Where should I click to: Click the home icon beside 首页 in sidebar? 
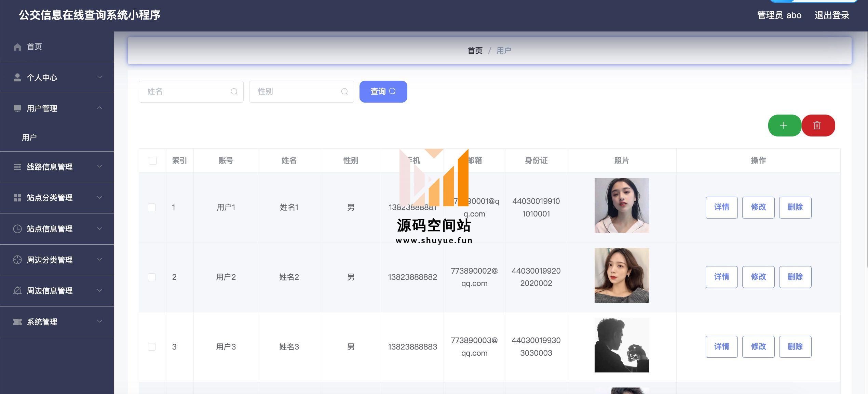17,47
